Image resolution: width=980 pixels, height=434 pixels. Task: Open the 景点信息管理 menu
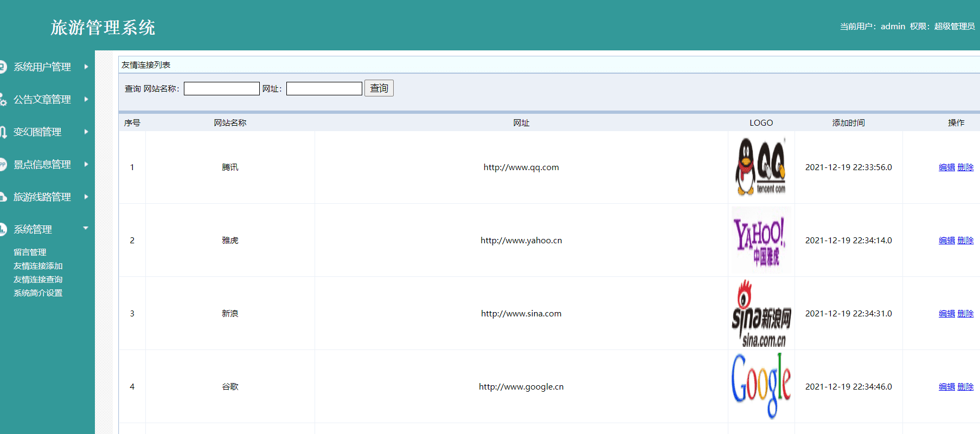tap(42, 164)
